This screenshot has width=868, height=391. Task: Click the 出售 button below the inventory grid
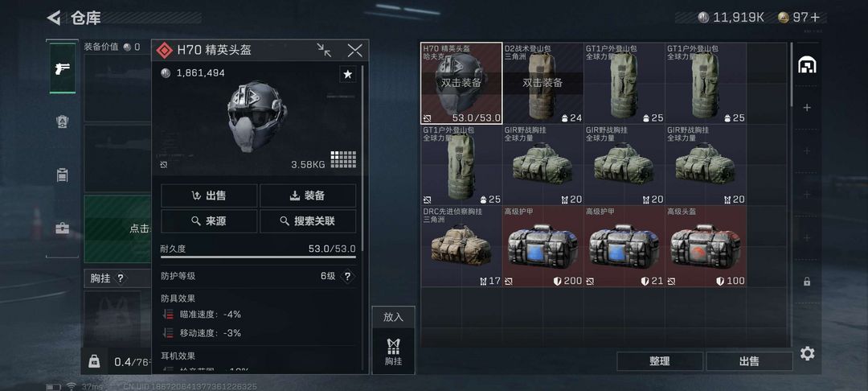749,361
